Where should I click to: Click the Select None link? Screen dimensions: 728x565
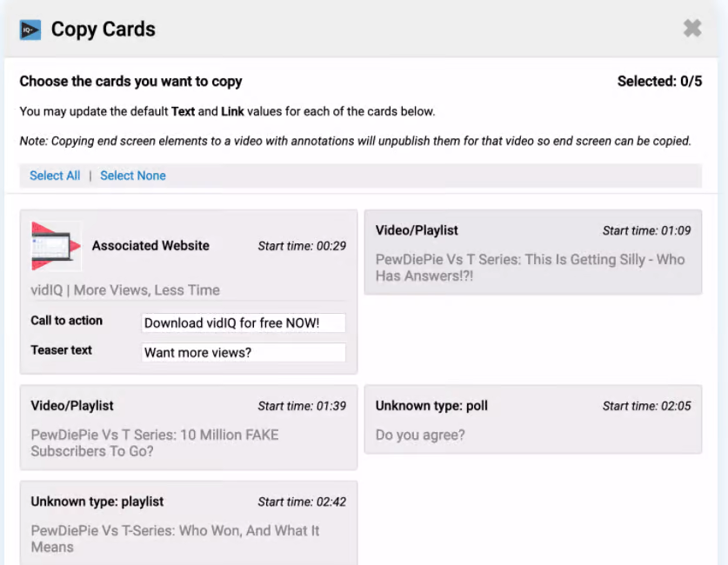click(x=133, y=176)
